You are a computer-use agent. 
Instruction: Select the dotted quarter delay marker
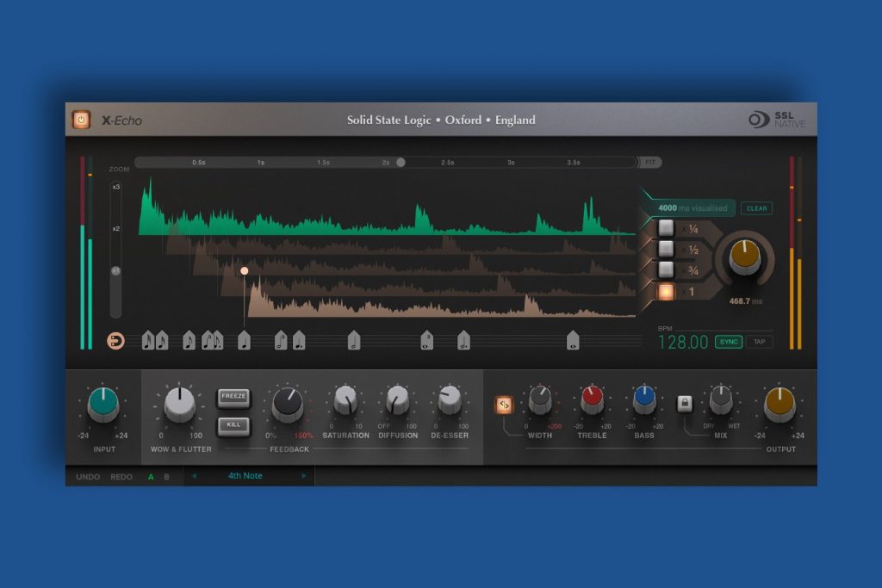click(299, 340)
